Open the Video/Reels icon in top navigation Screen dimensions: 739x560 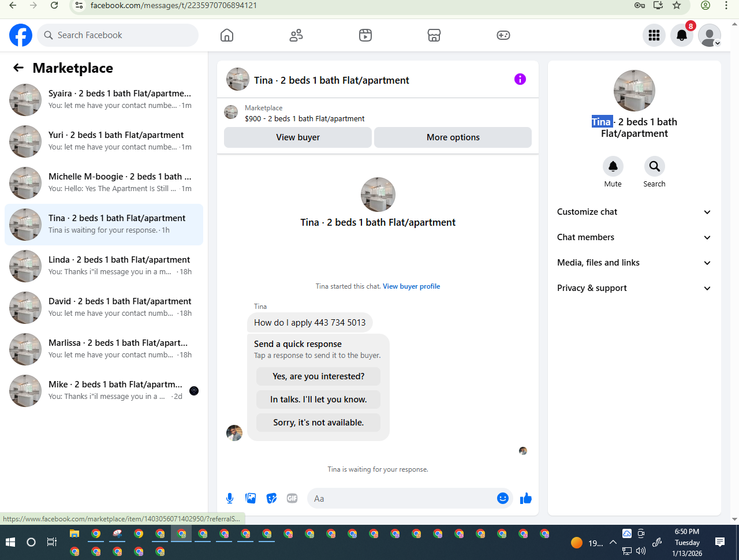(x=365, y=35)
